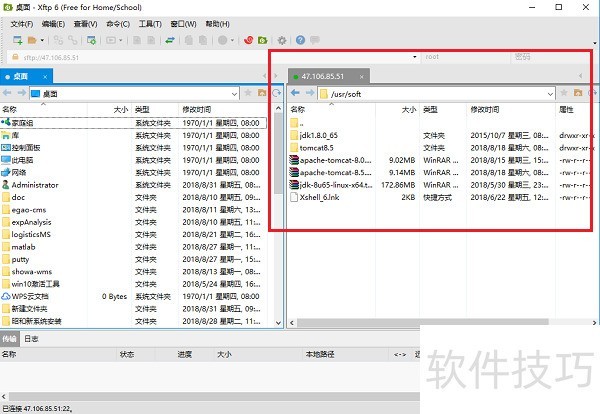
Task: Sort local files by 名称 column
Action: [x=44, y=109]
